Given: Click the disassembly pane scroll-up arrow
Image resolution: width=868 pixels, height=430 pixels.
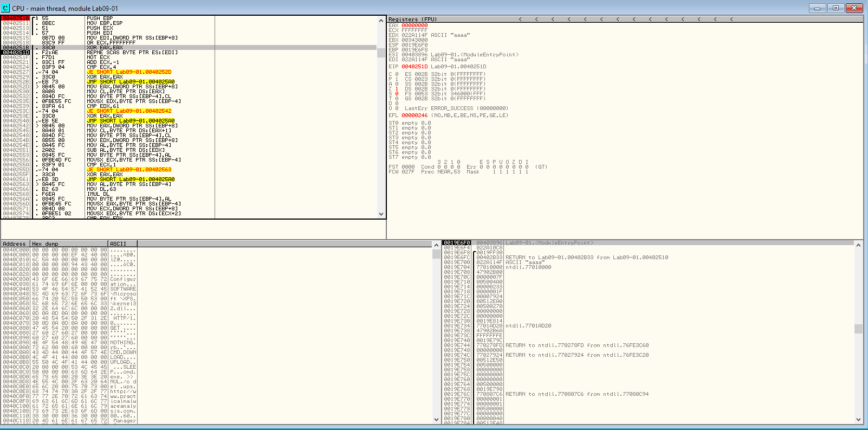Looking at the screenshot, I should (381, 21).
